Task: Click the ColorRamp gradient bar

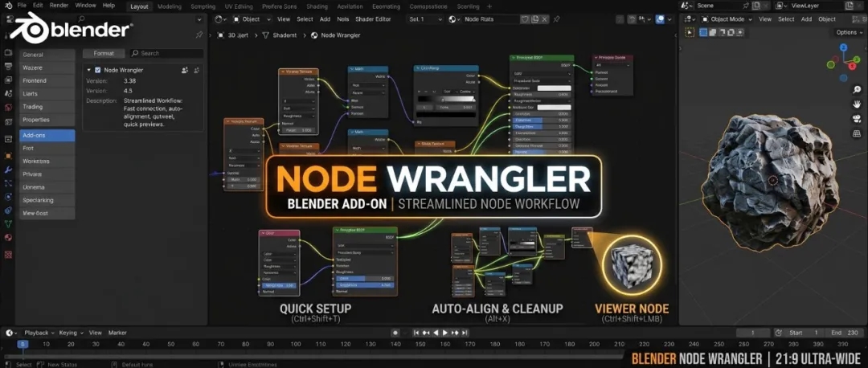Action: point(447,99)
